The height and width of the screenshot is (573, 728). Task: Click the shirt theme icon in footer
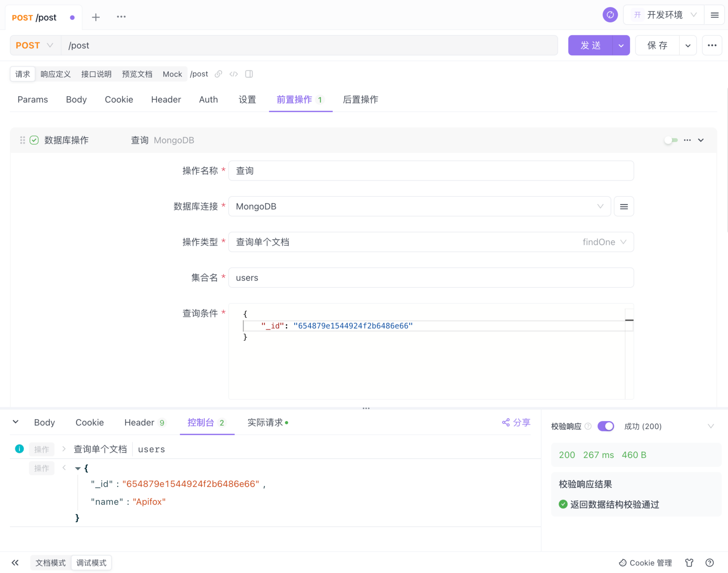[689, 563]
